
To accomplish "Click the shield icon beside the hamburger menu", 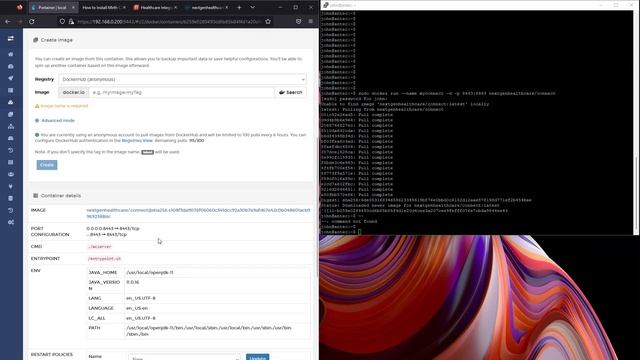I will coord(298,21).
